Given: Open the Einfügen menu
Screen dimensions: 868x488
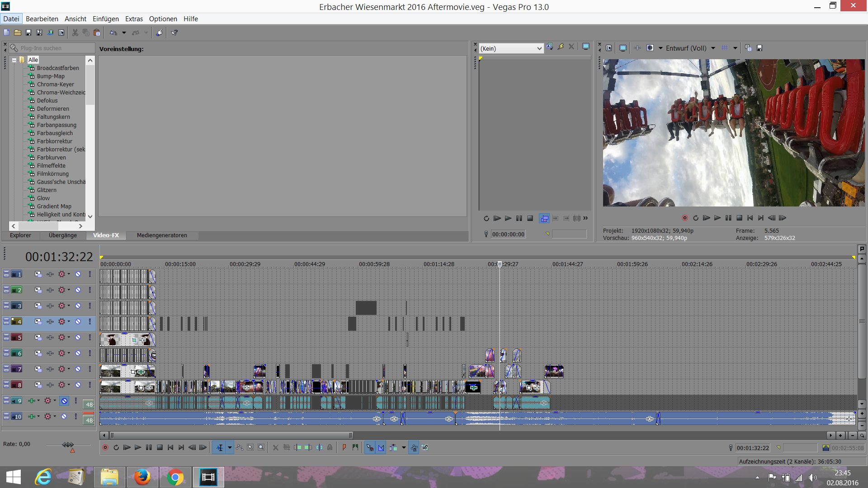Looking at the screenshot, I should pyautogui.click(x=106, y=19).
